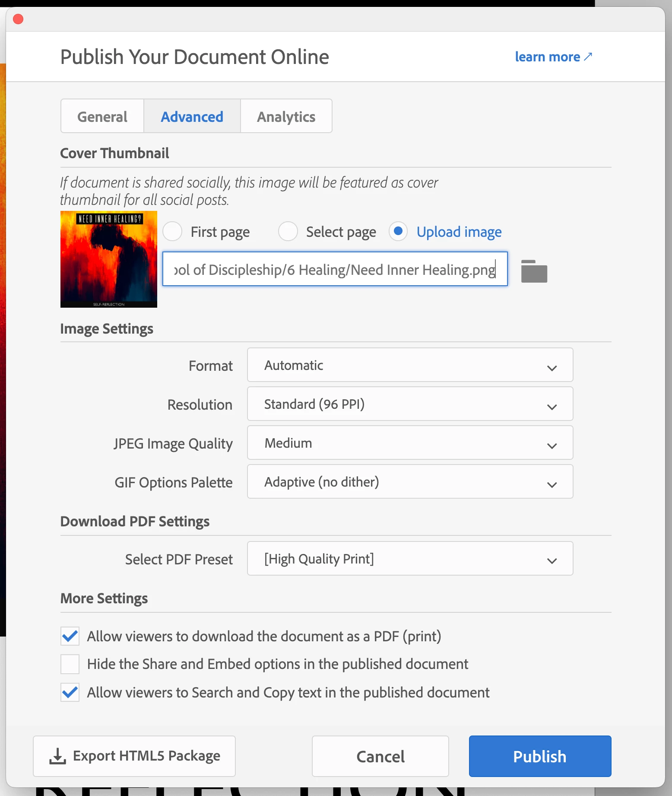
Task: Click the Publish button
Action: (540, 756)
